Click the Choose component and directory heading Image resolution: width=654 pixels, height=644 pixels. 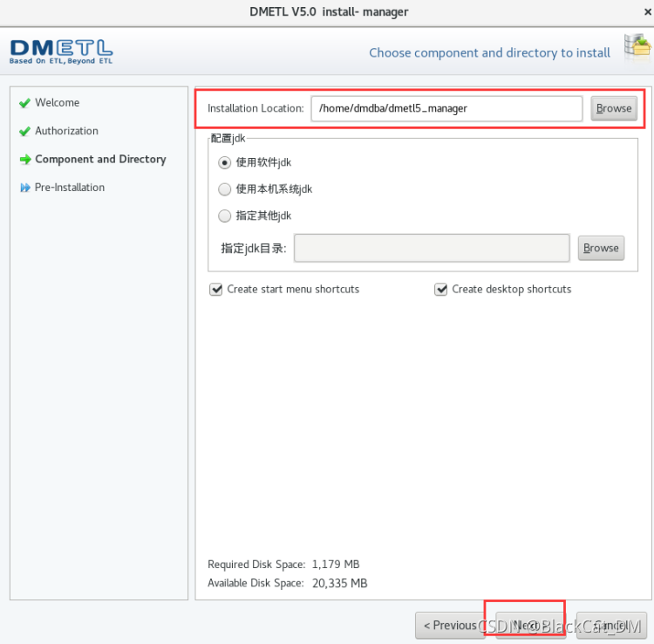tap(489, 53)
